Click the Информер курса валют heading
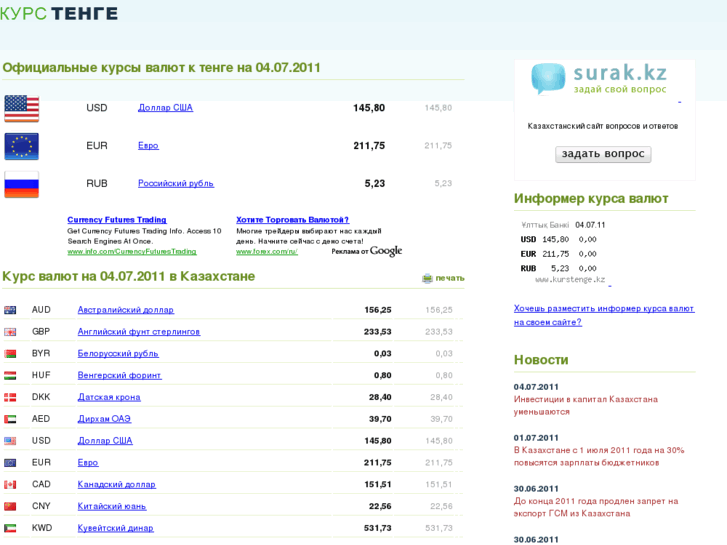 pyautogui.click(x=591, y=199)
